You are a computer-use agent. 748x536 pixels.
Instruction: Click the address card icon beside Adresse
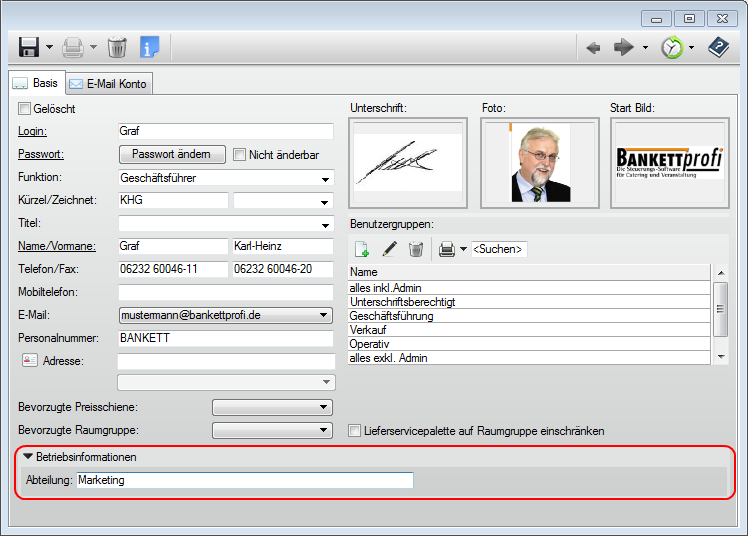[28, 361]
